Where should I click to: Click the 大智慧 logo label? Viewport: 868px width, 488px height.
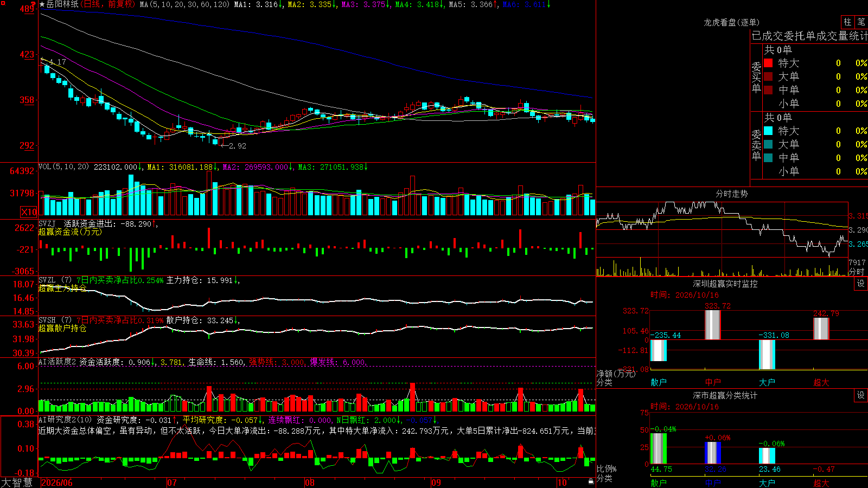17,482
